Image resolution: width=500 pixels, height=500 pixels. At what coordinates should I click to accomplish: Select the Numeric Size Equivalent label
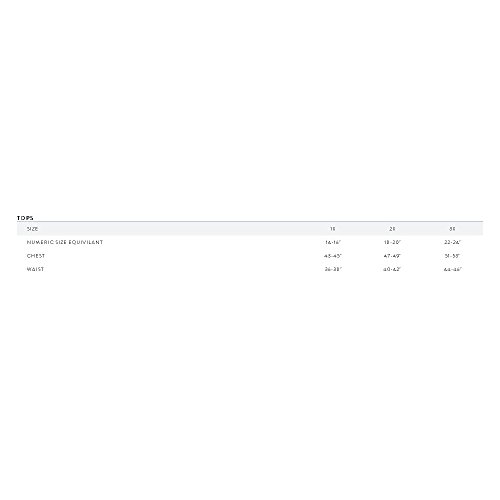[x=65, y=242]
